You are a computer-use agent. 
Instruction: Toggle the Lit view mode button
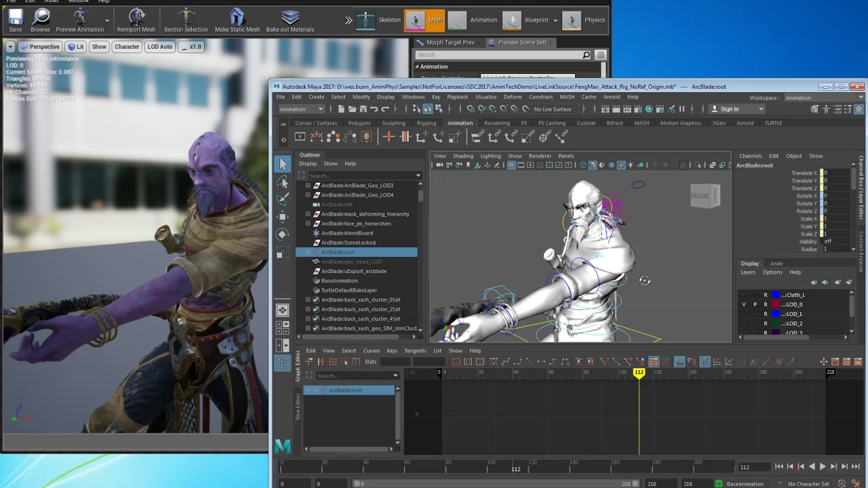pyautogui.click(x=77, y=47)
